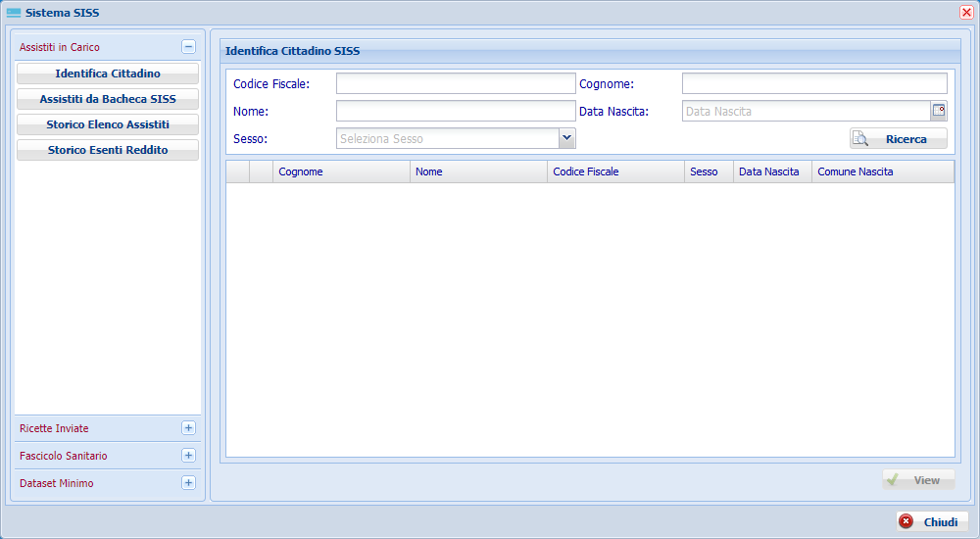Focus the Nome input field
This screenshot has width=980, height=539.
coord(456,111)
